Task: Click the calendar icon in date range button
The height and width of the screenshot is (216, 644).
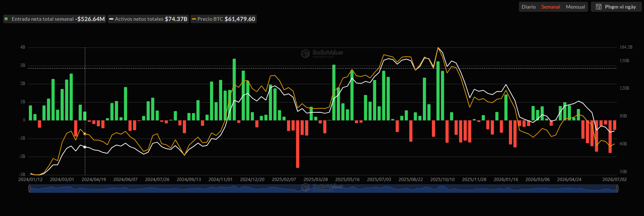Action: pos(599,7)
